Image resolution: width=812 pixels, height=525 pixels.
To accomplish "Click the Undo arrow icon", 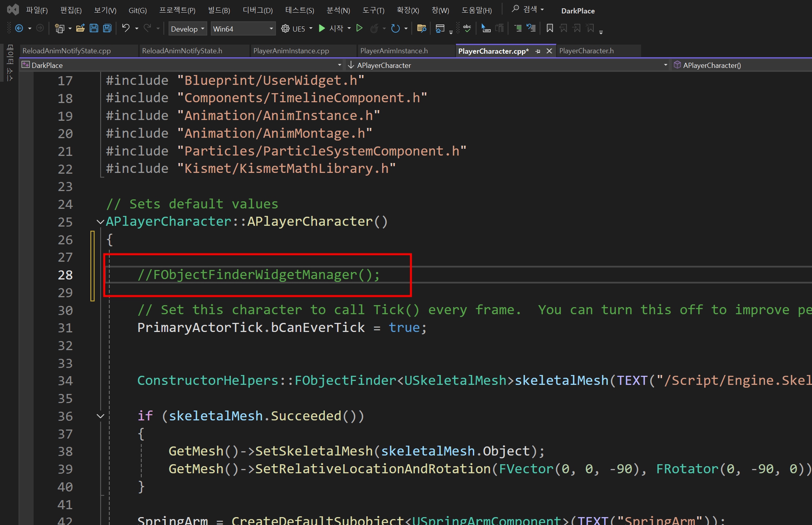I will [126, 28].
